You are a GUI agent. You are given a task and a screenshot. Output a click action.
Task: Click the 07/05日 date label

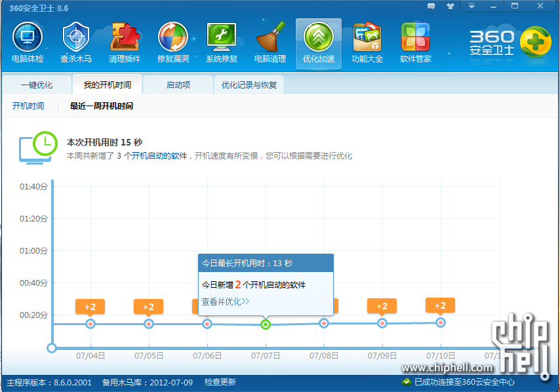coord(149,355)
